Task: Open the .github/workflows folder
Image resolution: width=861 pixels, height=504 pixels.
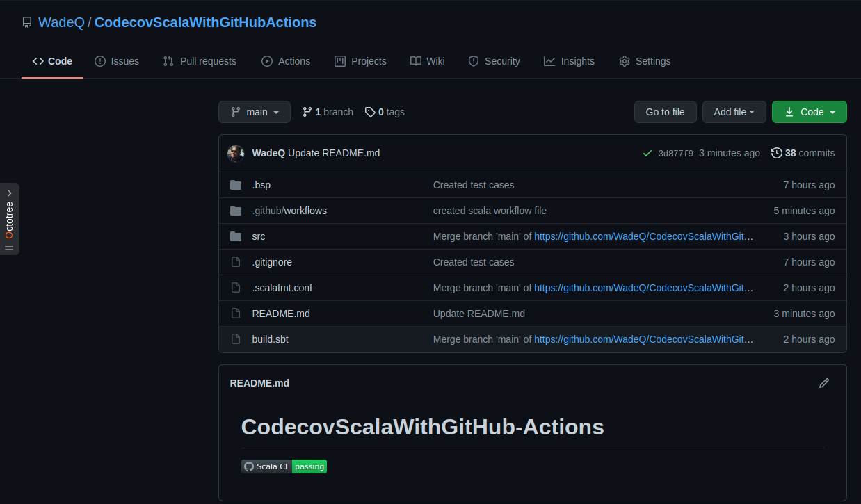Action: 289,211
